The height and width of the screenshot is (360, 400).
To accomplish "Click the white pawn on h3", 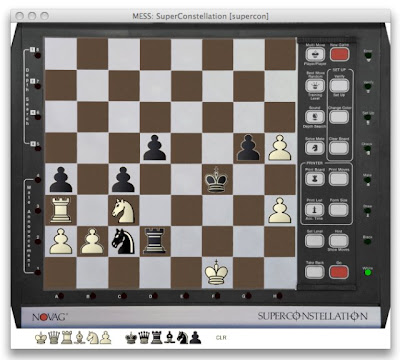I will [280, 210].
